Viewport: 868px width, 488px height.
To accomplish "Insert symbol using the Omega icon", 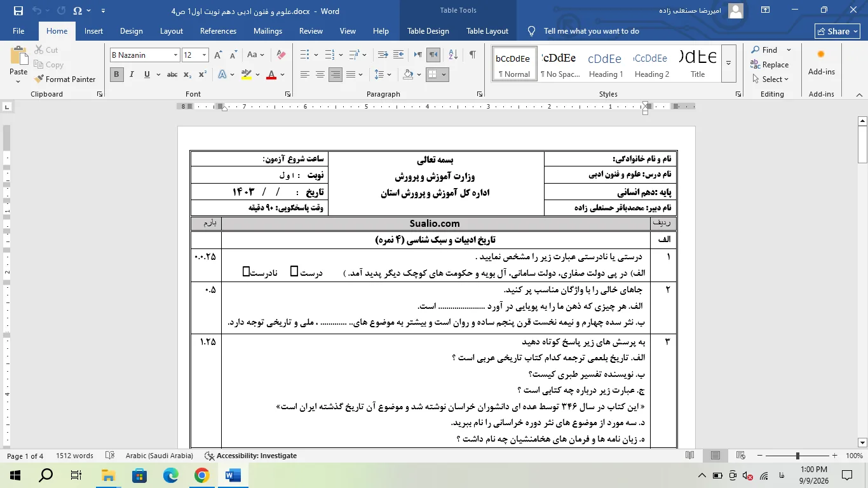I will [x=78, y=11].
